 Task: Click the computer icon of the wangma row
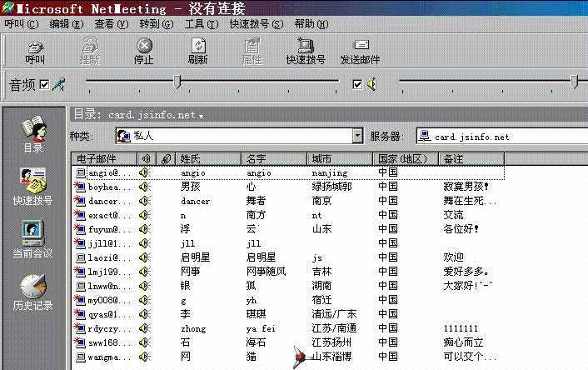pyautogui.click(x=80, y=357)
